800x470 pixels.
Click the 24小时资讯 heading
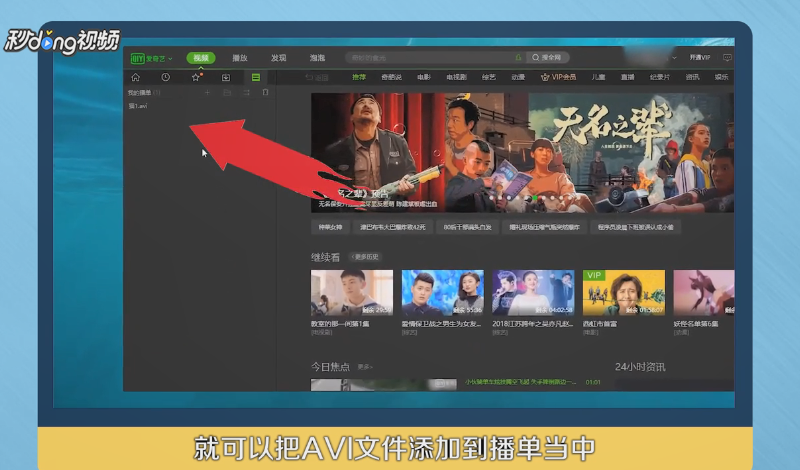(640, 367)
